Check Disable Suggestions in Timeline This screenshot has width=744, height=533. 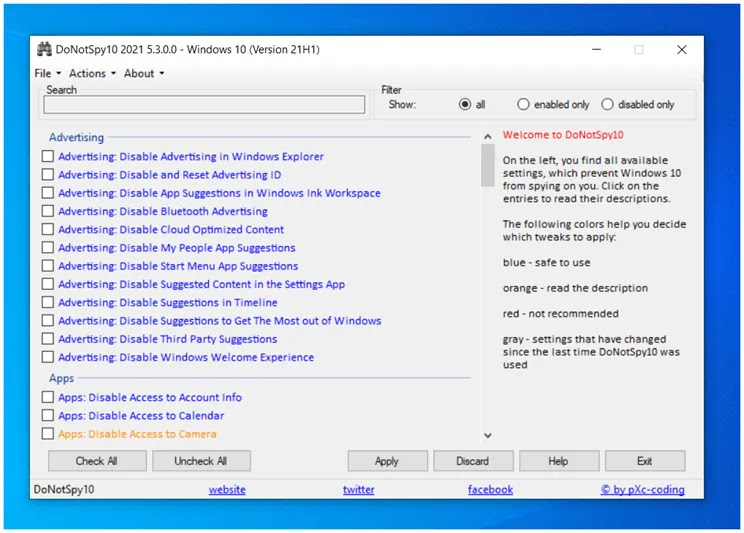47,302
